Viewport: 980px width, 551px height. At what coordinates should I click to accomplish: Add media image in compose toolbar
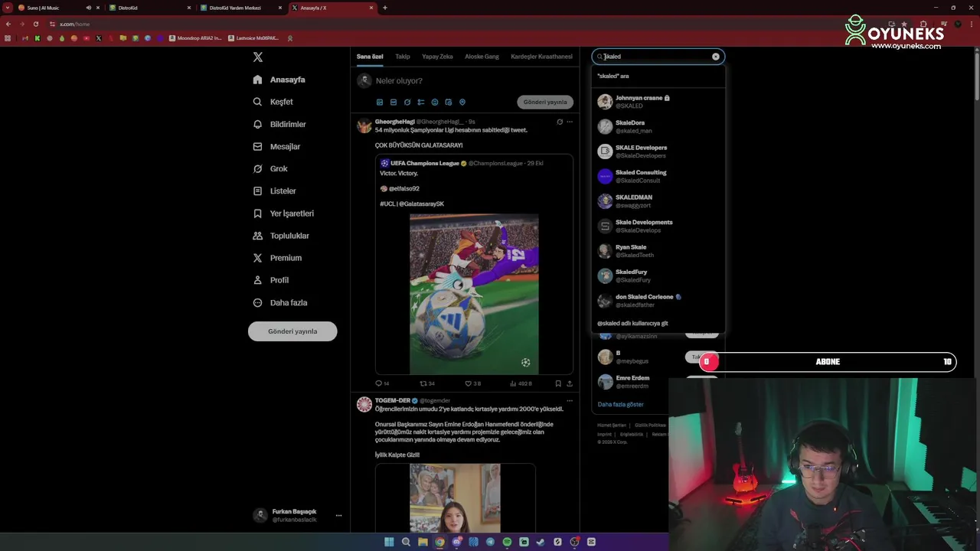(380, 102)
